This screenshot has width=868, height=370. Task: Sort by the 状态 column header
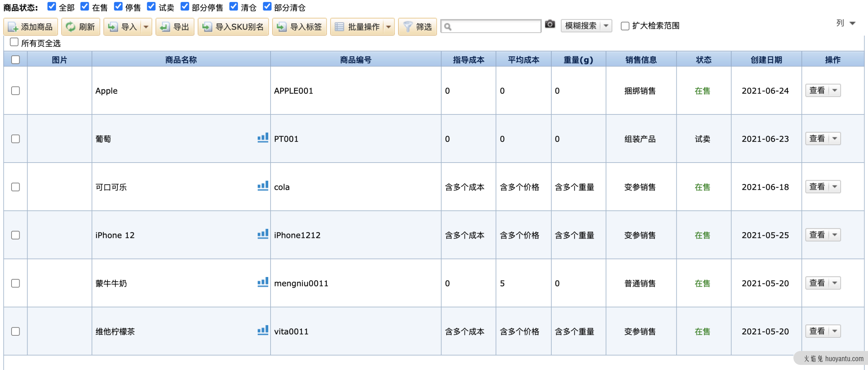click(x=704, y=60)
